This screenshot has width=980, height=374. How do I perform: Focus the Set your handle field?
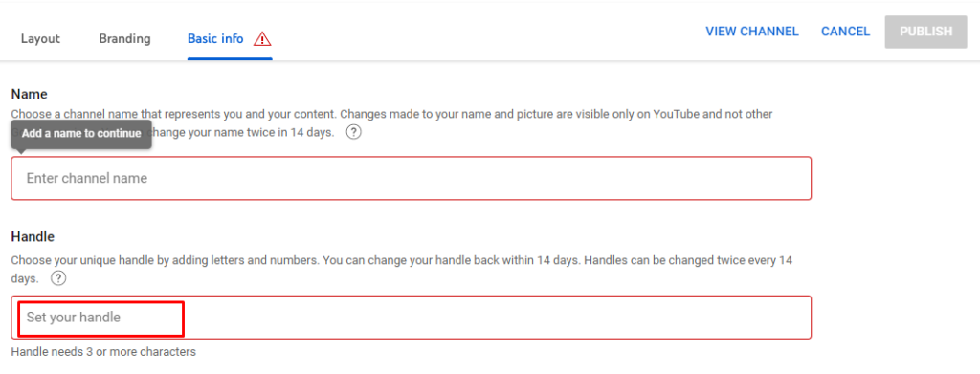click(x=412, y=318)
